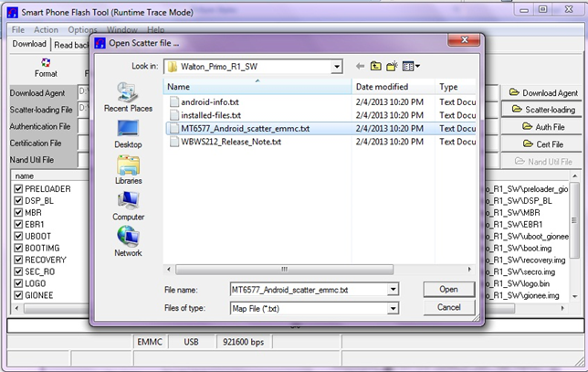
Task: Create a new folder in dialog
Action: (x=392, y=67)
